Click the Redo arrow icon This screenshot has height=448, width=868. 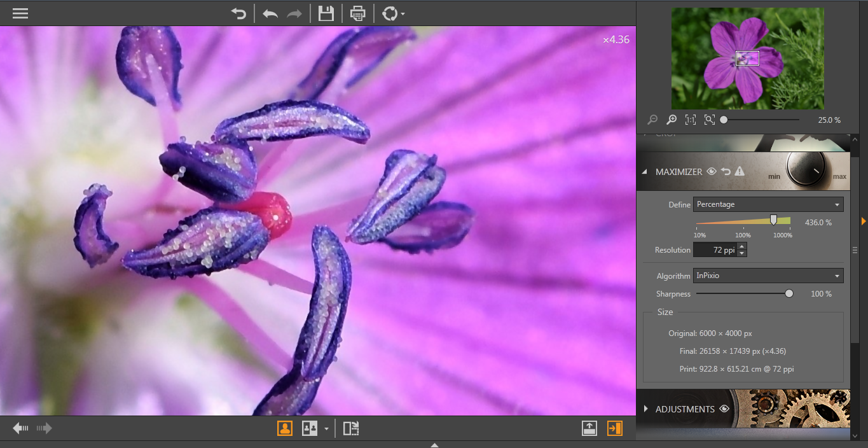293,13
